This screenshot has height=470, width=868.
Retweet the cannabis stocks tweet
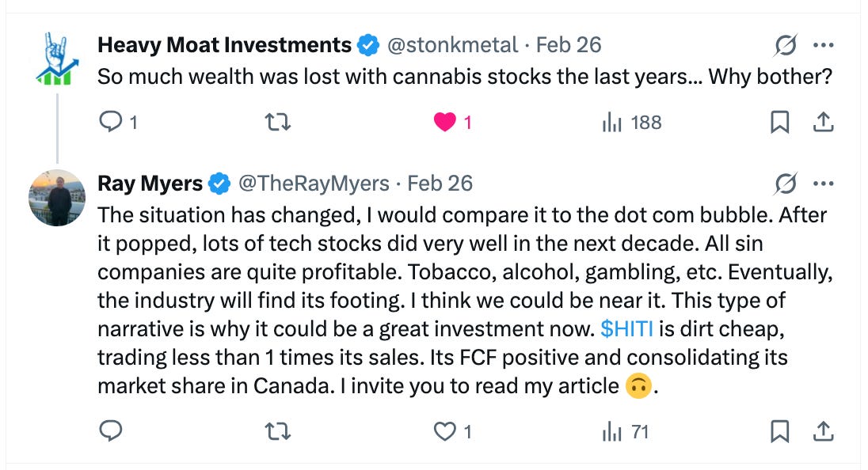point(279,122)
